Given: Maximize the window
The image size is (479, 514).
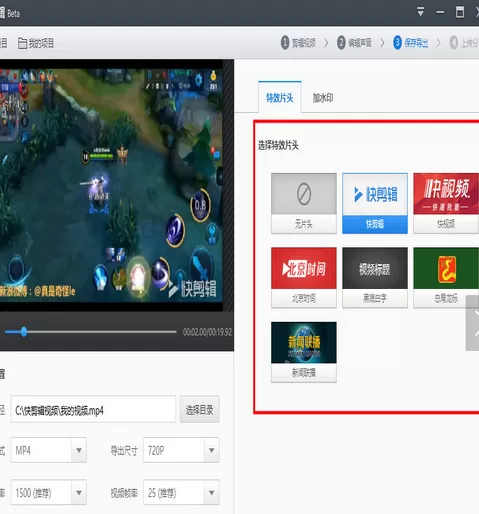Looking at the screenshot, I should tap(460, 12).
